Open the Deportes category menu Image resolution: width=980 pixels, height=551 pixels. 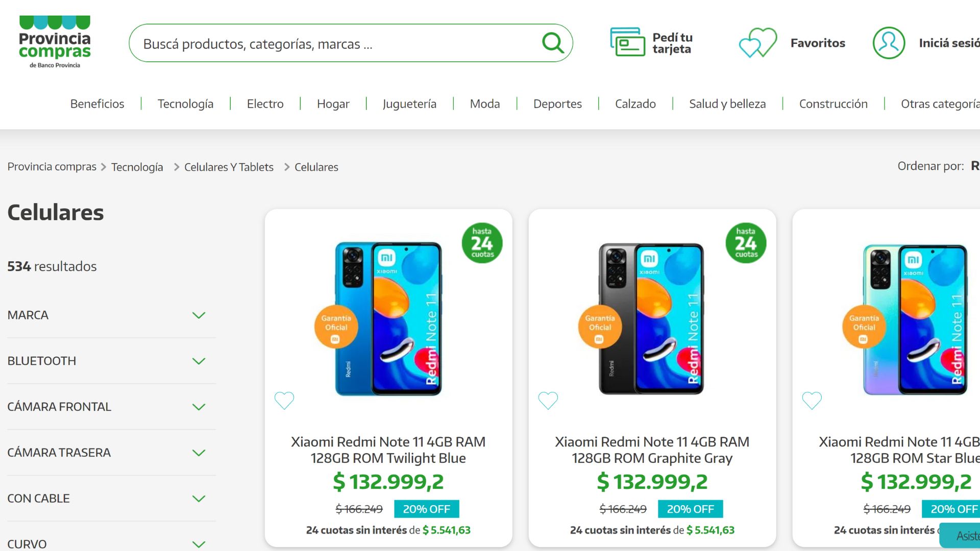(557, 104)
